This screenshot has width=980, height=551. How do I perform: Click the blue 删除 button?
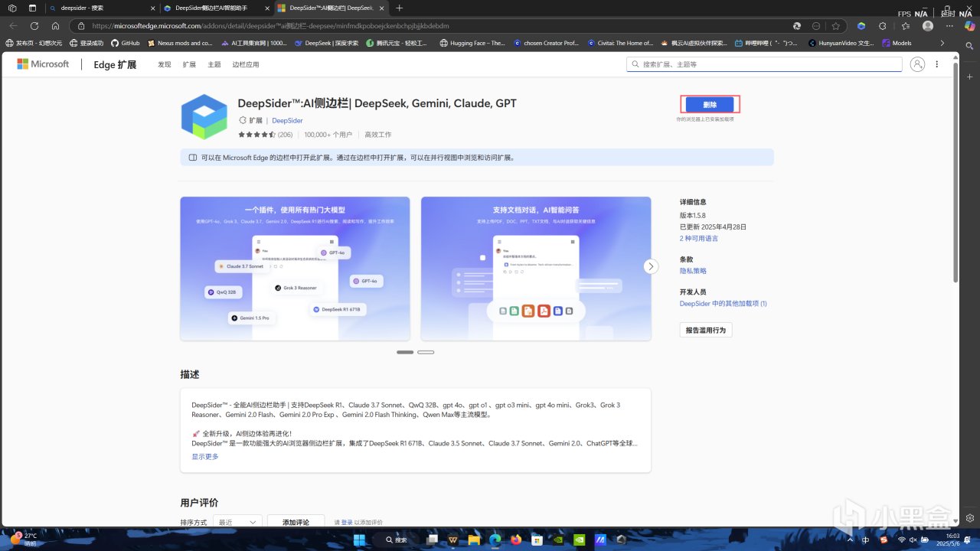pyautogui.click(x=710, y=104)
